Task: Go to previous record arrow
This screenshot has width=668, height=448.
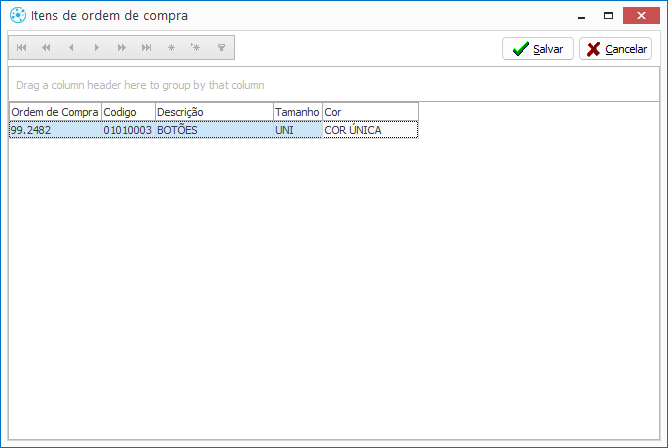Action: tap(71, 48)
